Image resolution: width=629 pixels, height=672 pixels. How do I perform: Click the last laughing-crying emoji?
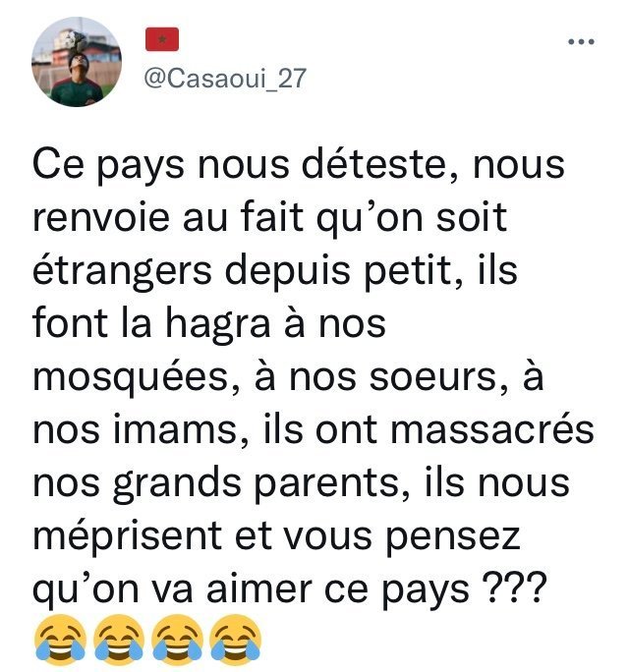click(x=236, y=640)
